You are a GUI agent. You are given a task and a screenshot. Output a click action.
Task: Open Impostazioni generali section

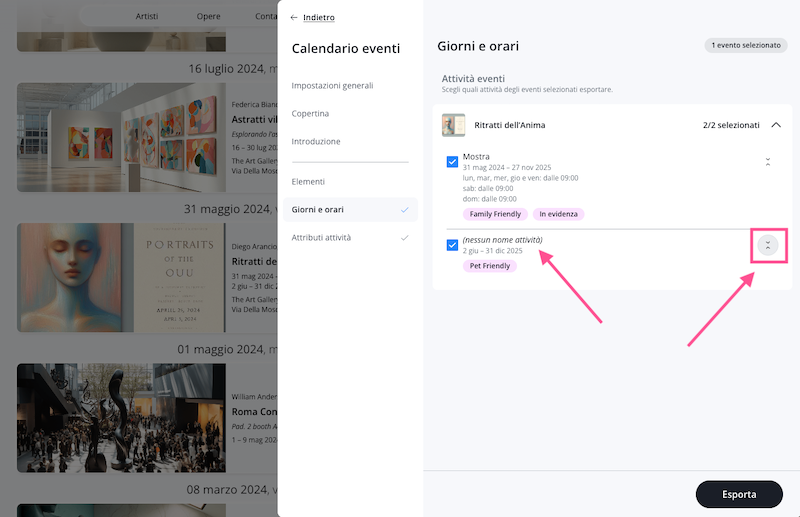coord(332,86)
